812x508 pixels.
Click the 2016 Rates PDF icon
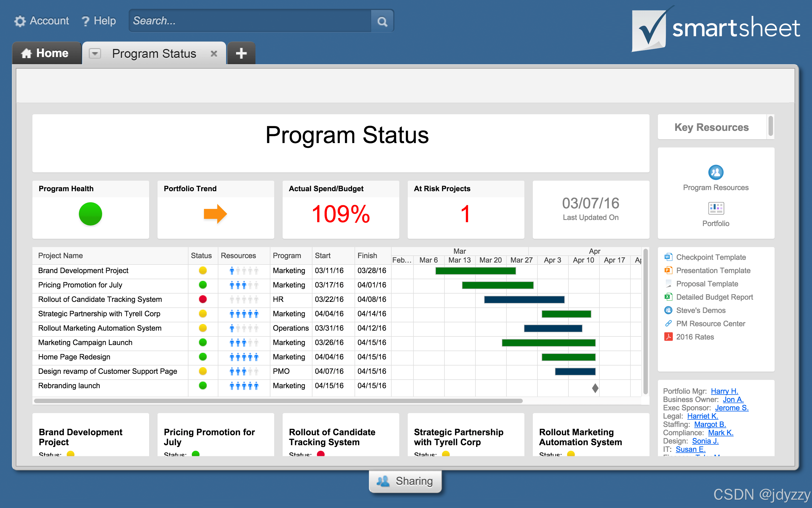pos(668,337)
